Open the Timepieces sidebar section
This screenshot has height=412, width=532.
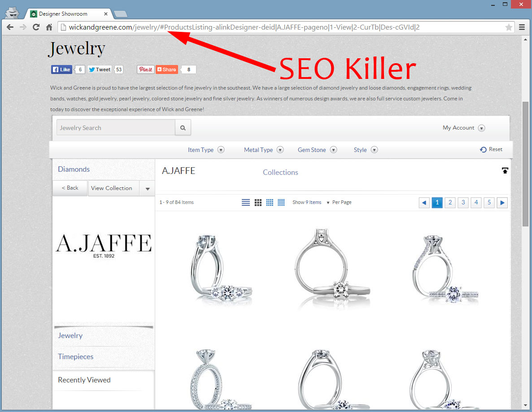coord(76,356)
